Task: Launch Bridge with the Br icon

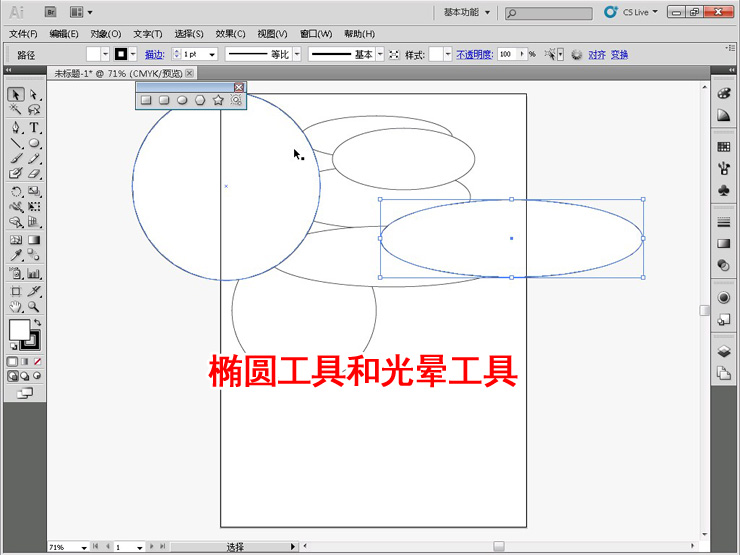Action: 51,12
